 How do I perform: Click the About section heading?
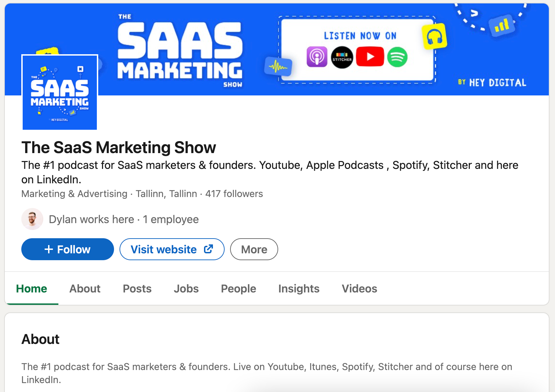(x=41, y=339)
